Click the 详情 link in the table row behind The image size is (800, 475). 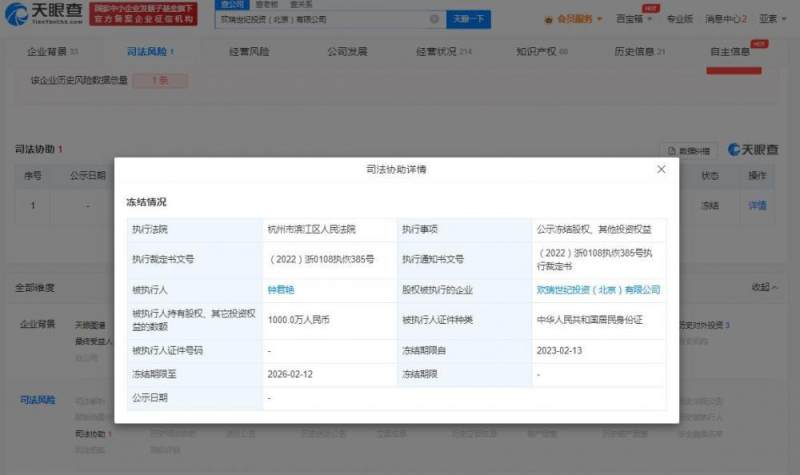[x=757, y=205]
